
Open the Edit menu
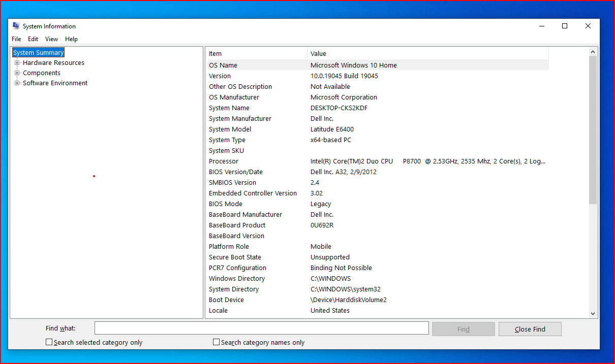[33, 39]
